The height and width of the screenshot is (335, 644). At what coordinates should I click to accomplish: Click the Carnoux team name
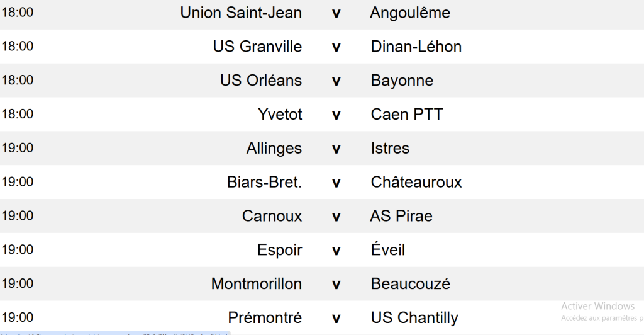272,217
